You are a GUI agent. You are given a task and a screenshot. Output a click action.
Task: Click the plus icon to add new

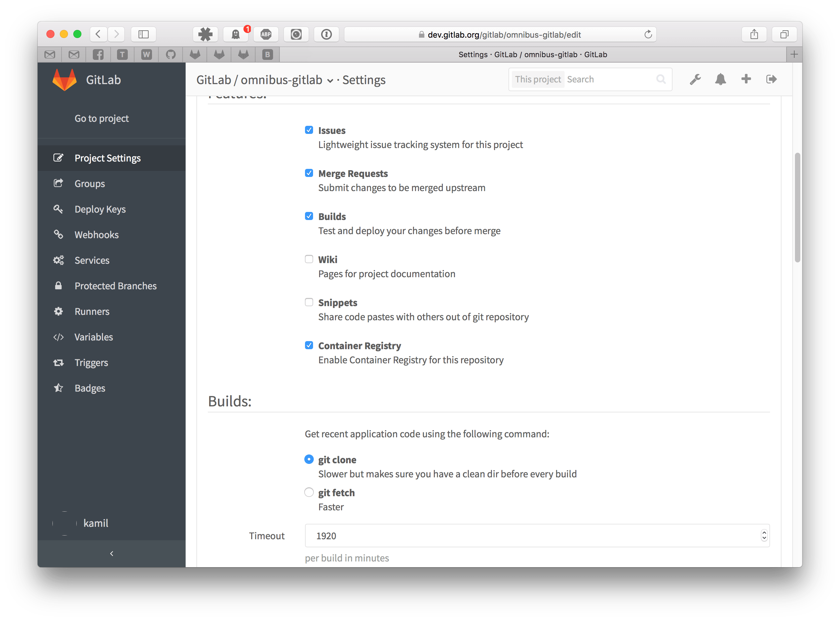pyautogui.click(x=746, y=79)
